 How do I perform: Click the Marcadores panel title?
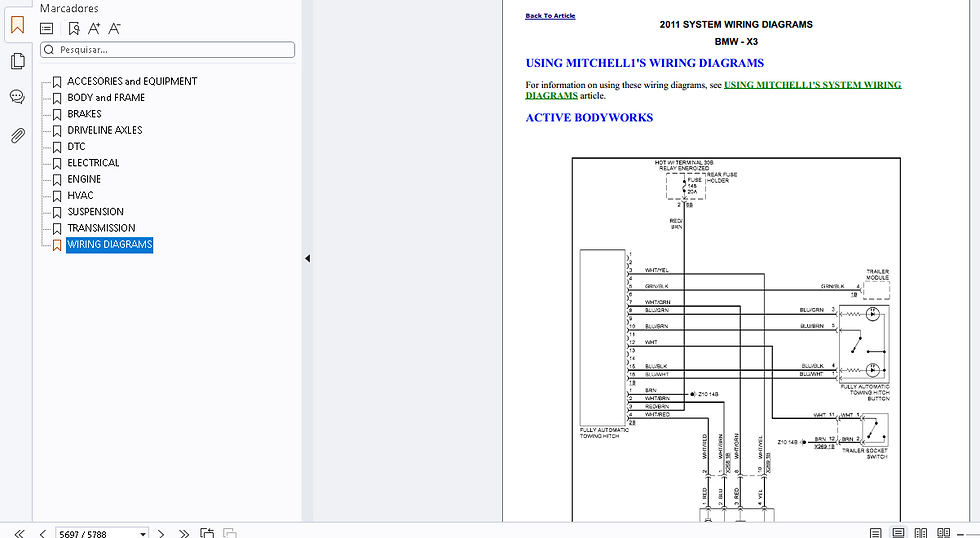[x=69, y=8]
